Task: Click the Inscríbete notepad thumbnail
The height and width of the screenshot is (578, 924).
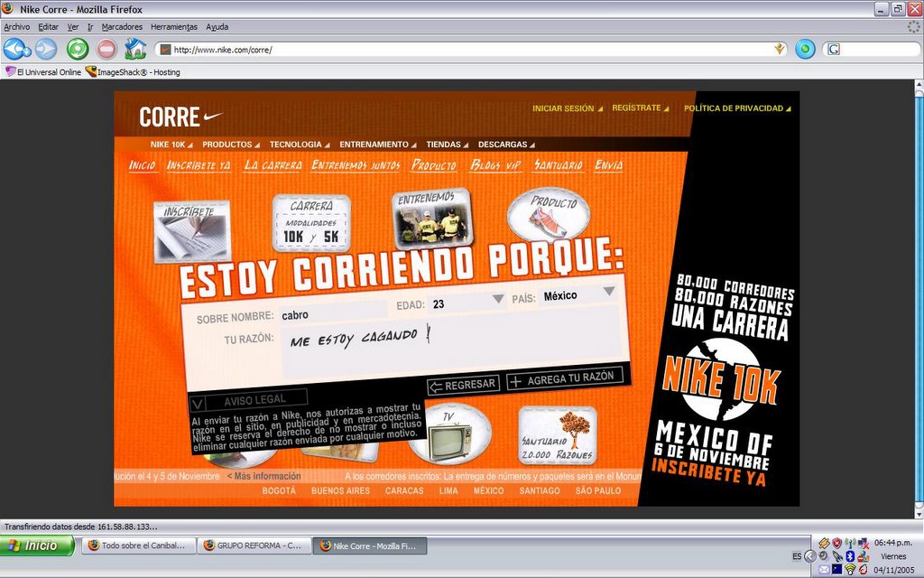Action: point(191,231)
